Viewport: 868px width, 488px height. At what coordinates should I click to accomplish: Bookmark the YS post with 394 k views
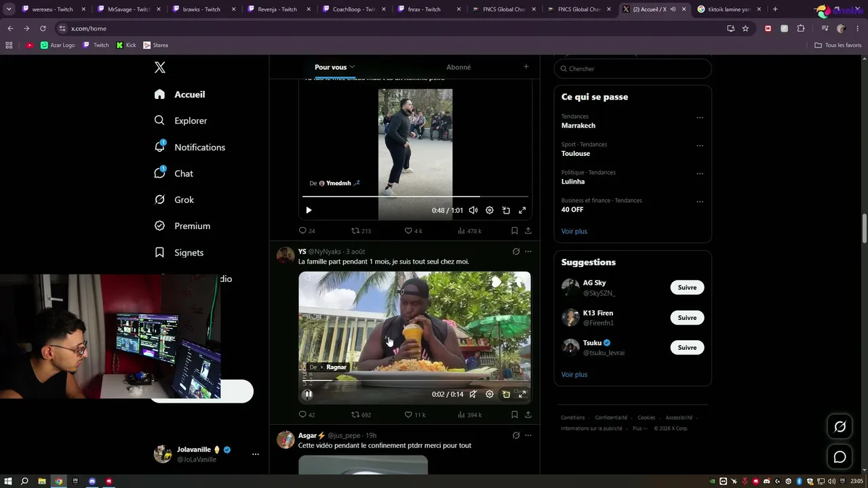pyautogui.click(x=514, y=414)
